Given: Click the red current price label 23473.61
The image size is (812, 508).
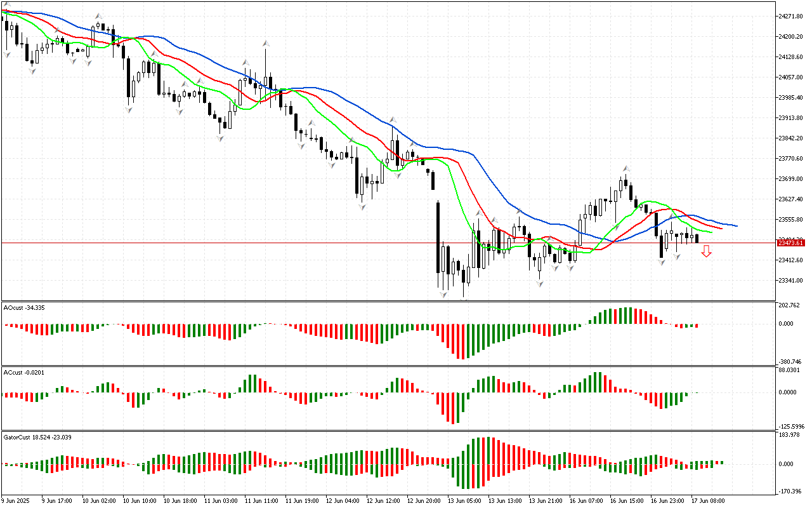Looking at the screenshot, I should (x=790, y=243).
